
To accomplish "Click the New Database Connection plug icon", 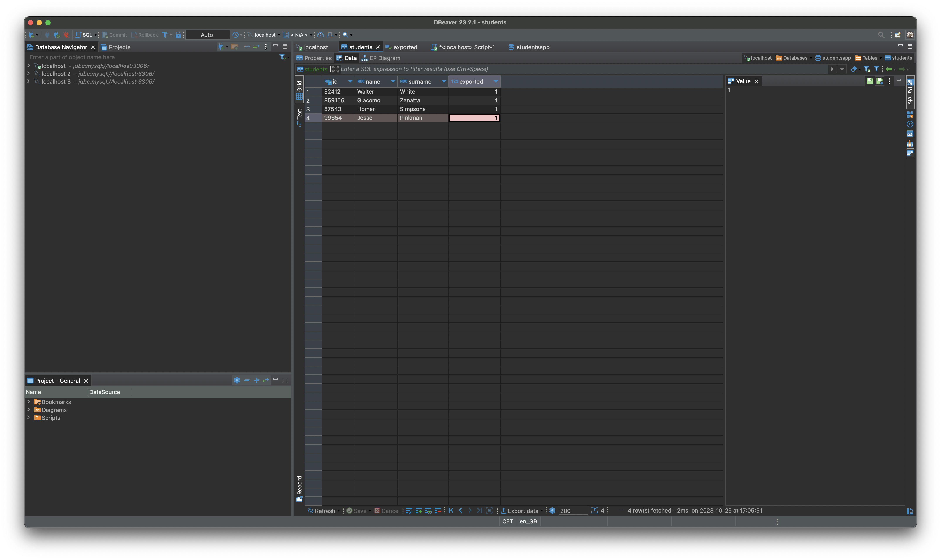I will (x=32, y=35).
